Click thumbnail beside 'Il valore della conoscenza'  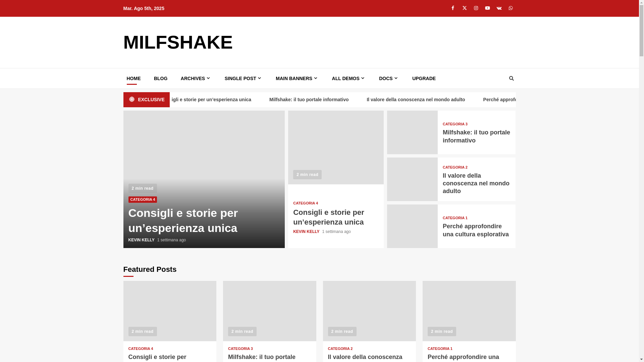coord(412,179)
